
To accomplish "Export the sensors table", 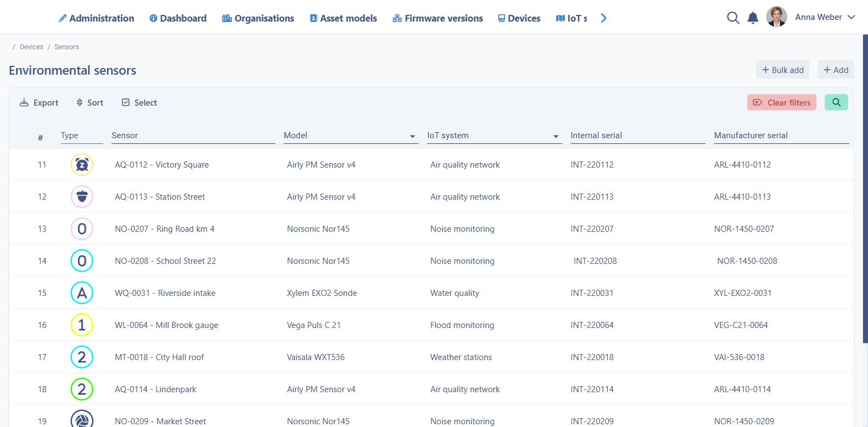I will point(39,102).
